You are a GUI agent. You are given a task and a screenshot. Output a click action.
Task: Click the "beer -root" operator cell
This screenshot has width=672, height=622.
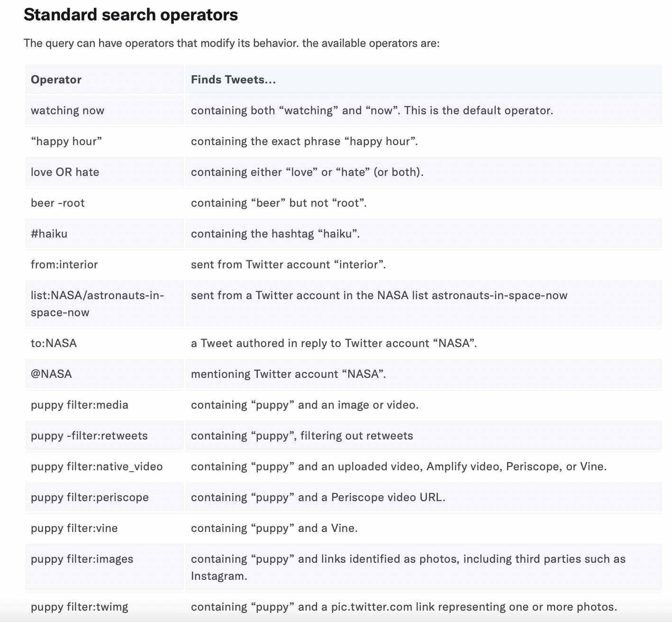[58, 203]
